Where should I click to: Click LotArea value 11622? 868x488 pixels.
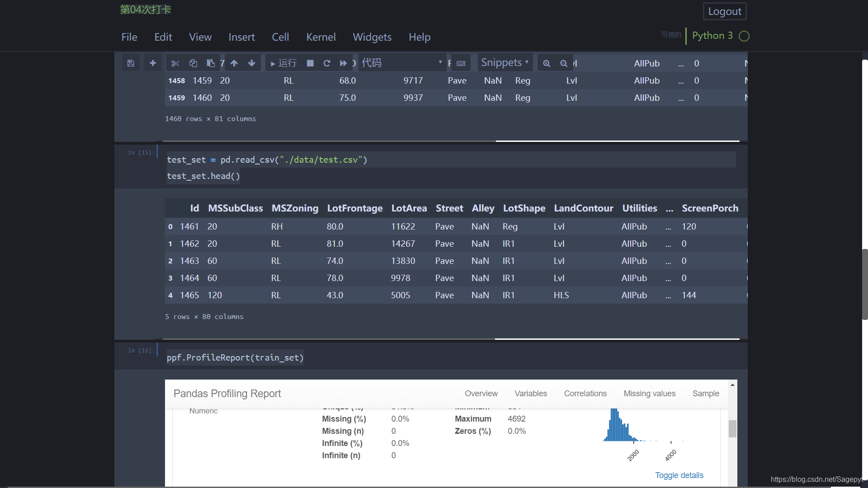(x=403, y=227)
